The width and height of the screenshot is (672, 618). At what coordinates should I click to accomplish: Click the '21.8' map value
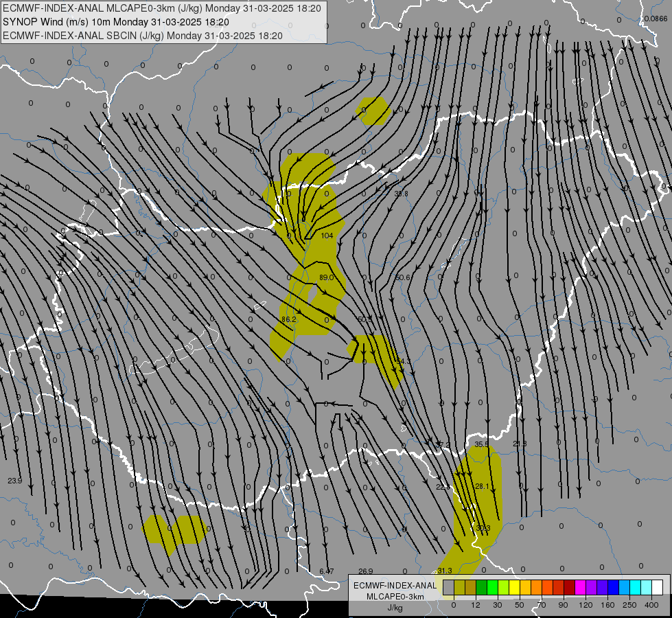click(x=520, y=444)
